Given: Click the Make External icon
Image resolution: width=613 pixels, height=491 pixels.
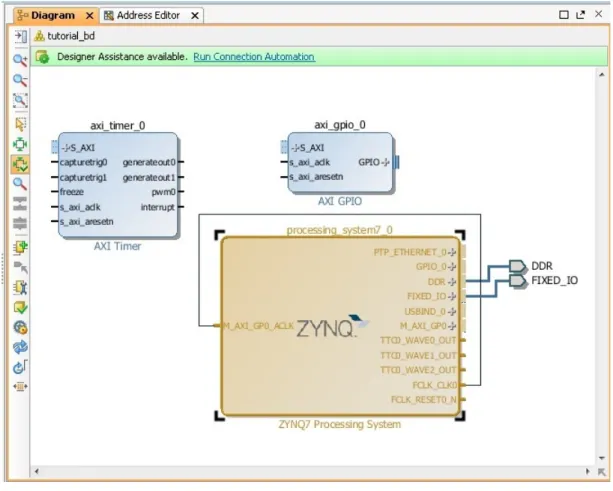Looking at the screenshot, I should coord(20,267).
